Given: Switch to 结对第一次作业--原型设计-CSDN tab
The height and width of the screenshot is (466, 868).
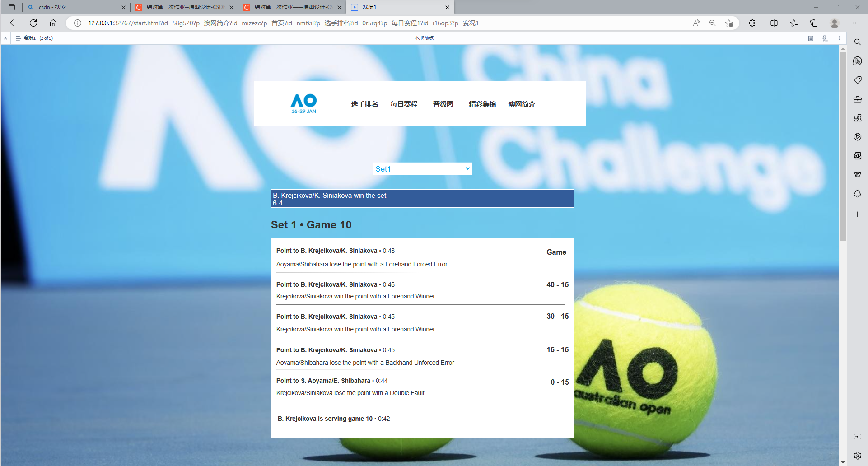Looking at the screenshot, I should pyautogui.click(x=185, y=7).
